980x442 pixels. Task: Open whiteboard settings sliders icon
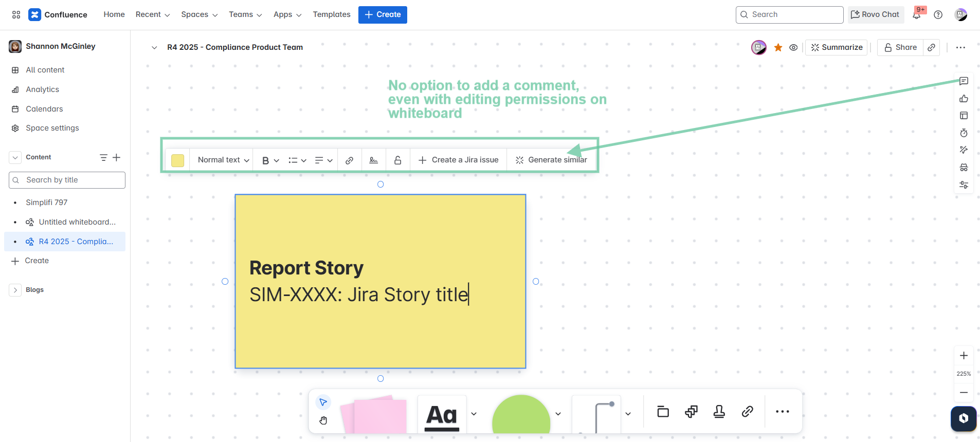click(x=964, y=185)
